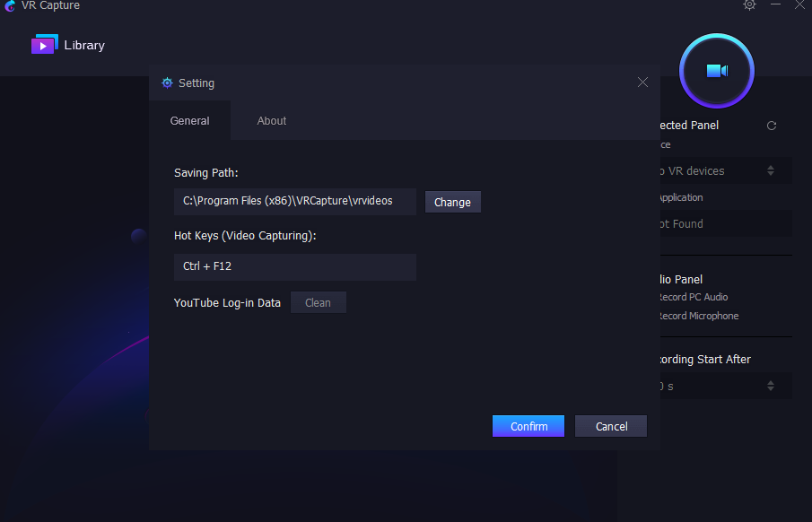Viewport: 812px width, 522px height.
Task: Click the Change button for the saving path
Action: pos(452,202)
